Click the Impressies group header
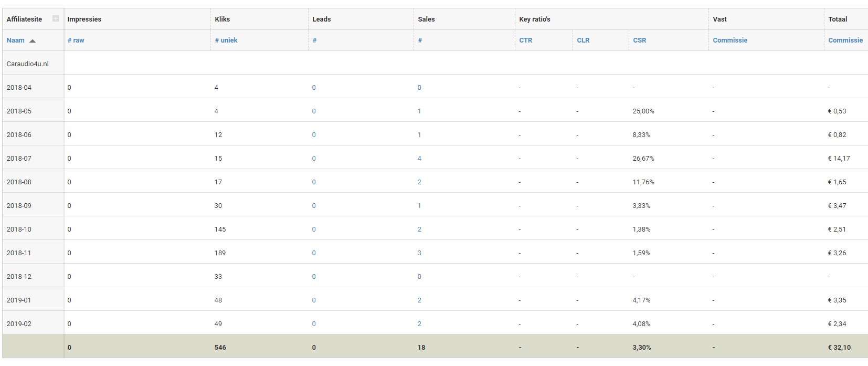 tap(84, 19)
